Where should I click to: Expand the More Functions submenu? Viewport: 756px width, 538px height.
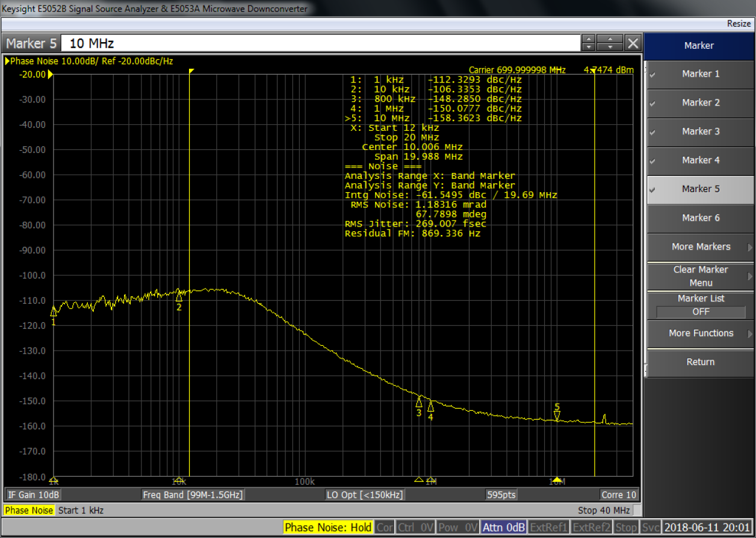point(700,333)
